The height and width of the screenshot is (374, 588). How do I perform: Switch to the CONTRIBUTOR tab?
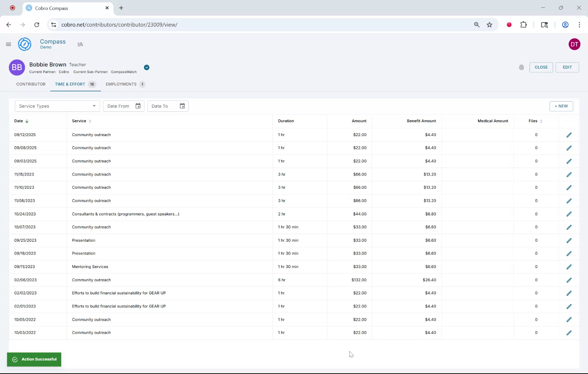coord(31,84)
